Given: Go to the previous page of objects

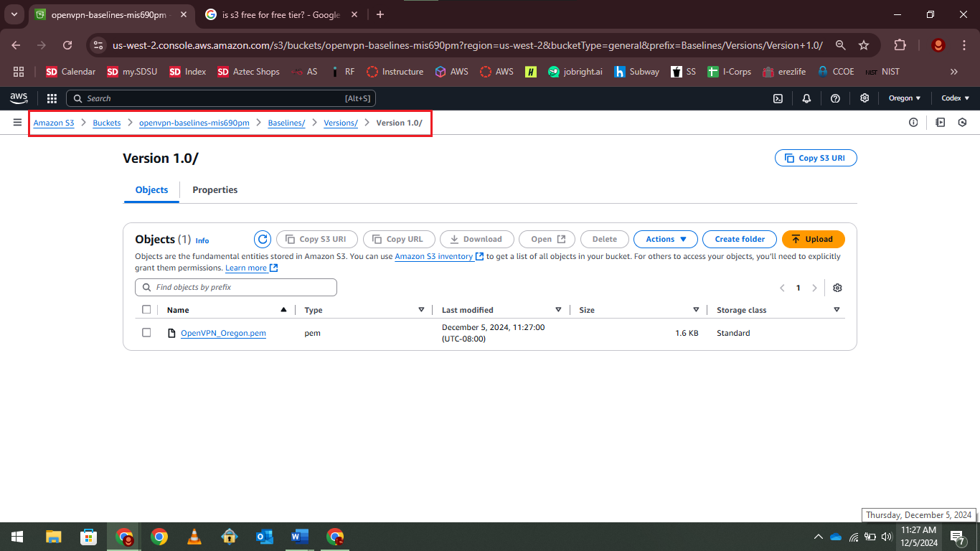Looking at the screenshot, I should [782, 288].
